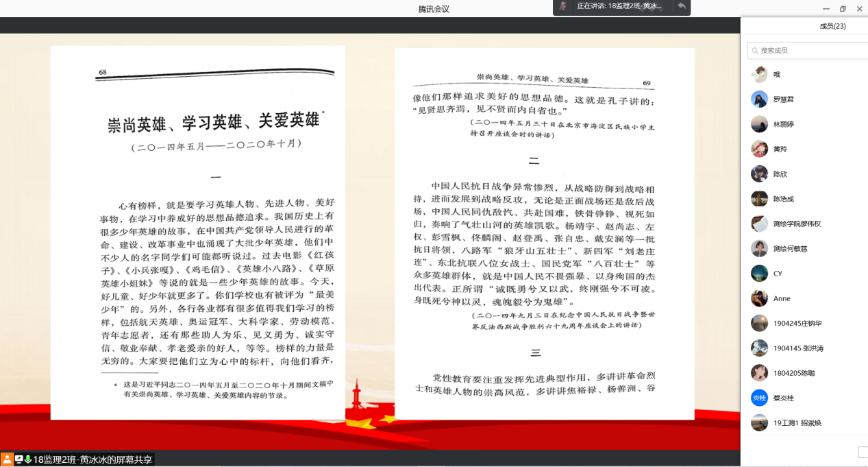The height and width of the screenshot is (467, 868).
Task: Click the 正在讲话 speaker name label
Action: pyautogui.click(x=619, y=6)
